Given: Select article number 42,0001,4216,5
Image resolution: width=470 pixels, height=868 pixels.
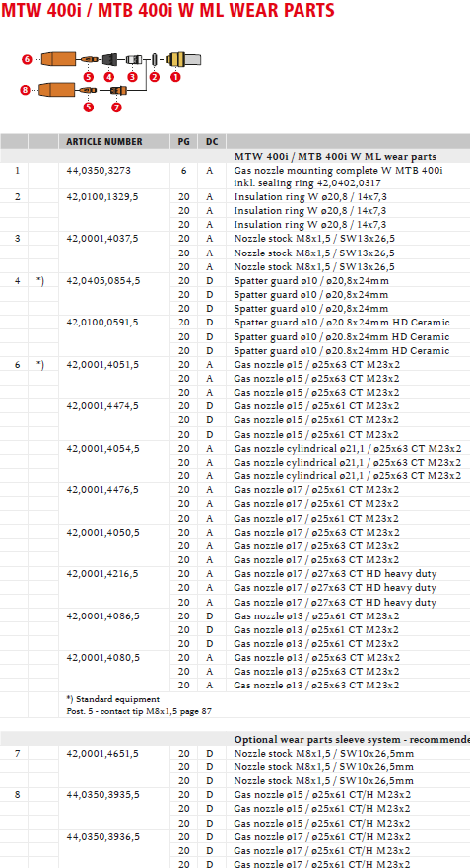Looking at the screenshot, I should [x=102, y=574].
